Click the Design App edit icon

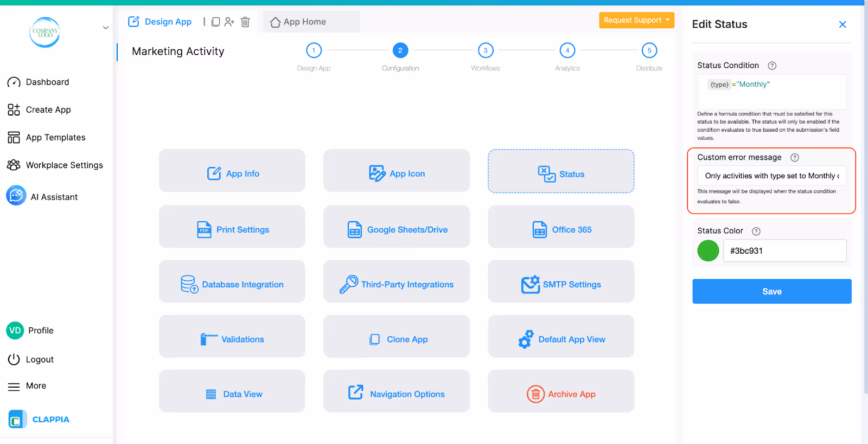[133, 22]
